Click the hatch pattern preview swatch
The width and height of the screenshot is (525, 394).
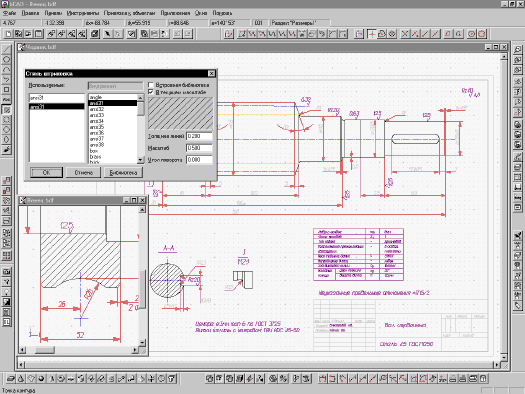pos(180,113)
